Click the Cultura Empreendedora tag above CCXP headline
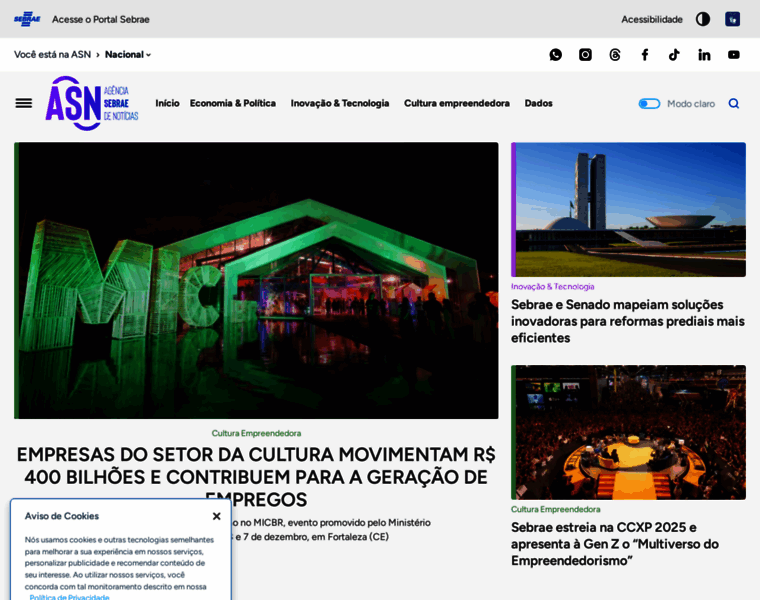Viewport: 760px width, 600px height. pos(555,509)
